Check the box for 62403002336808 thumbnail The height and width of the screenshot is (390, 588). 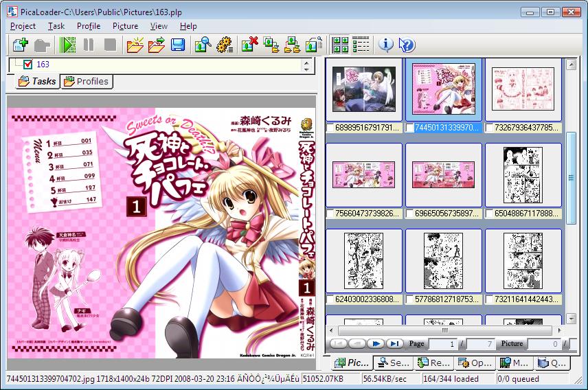[x=330, y=299]
